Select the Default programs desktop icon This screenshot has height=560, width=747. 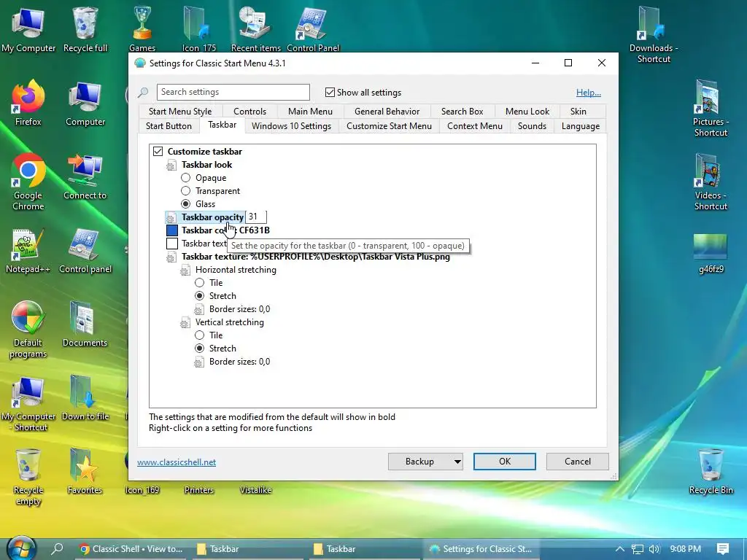pyautogui.click(x=28, y=330)
